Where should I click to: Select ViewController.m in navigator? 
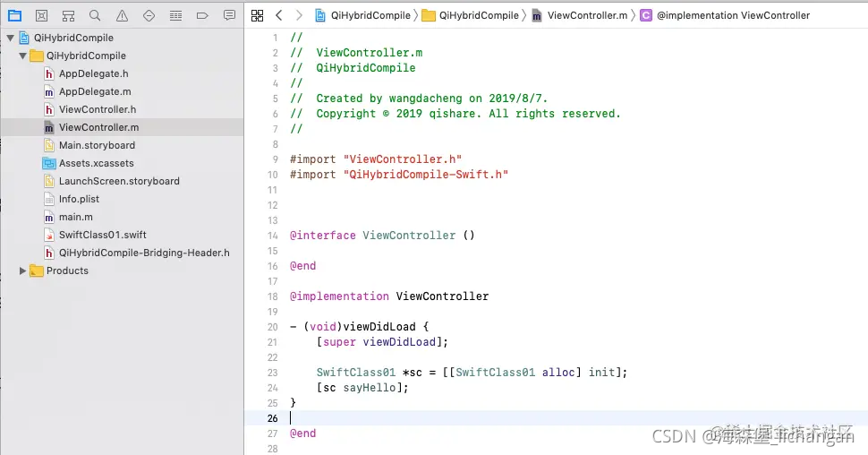(x=122, y=127)
